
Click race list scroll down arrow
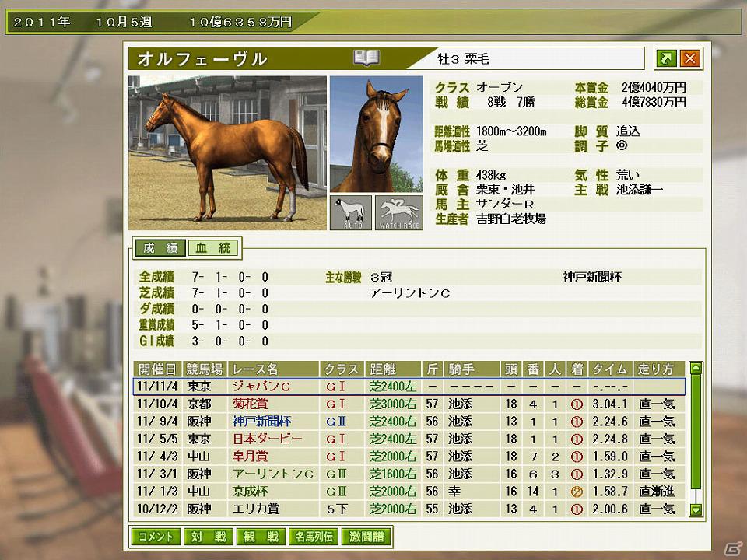coord(696,510)
